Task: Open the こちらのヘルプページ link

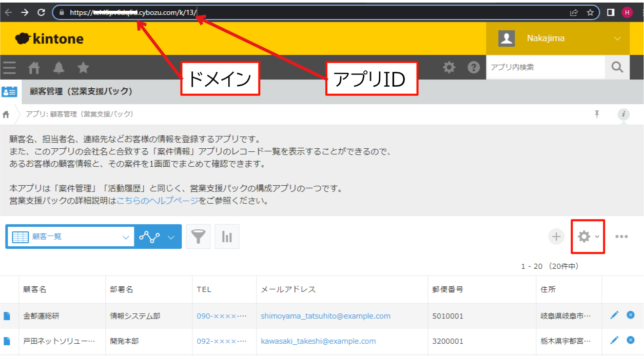Action: click(x=158, y=201)
